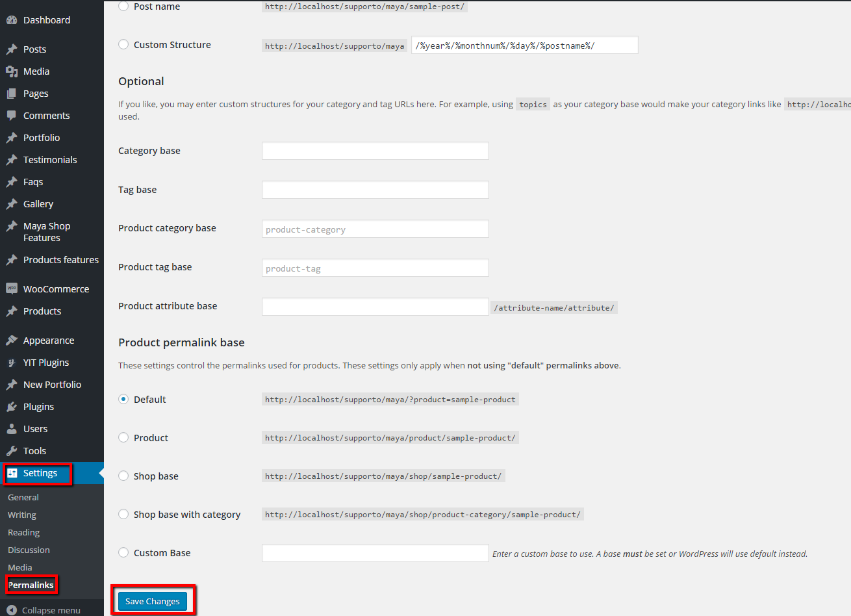Click the Custom Structure text field
Viewport: 851px width, 616px height.
pyautogui.click(x=525, y=45)
